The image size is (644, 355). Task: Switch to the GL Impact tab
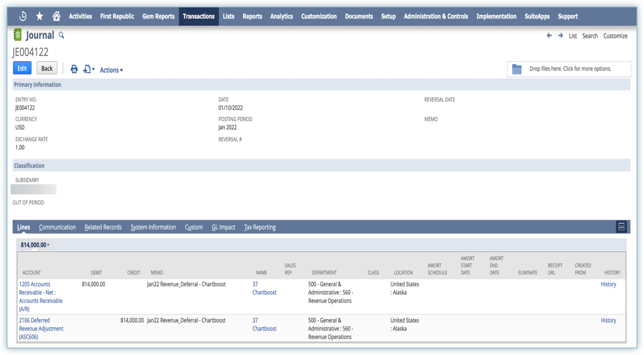pos(223,227)
